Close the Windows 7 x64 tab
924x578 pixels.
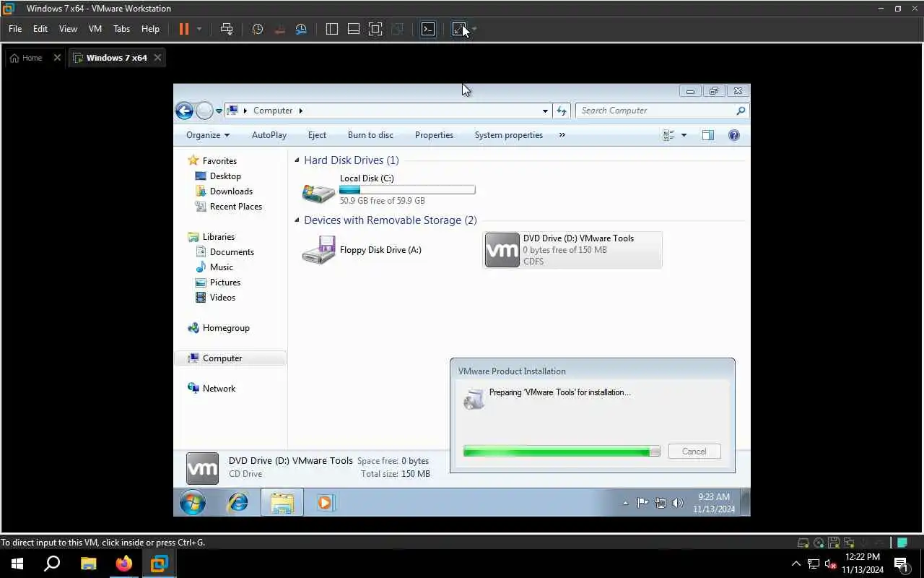157,58
